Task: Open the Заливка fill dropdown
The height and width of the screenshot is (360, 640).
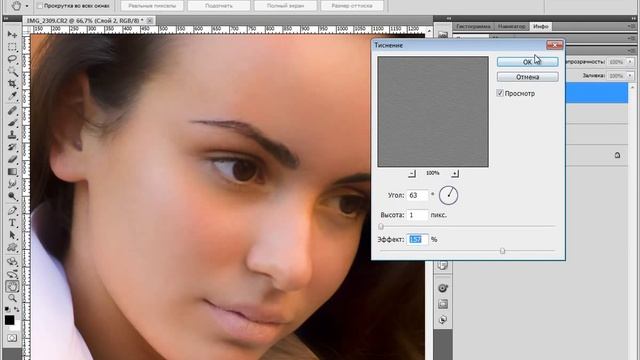Action: pyautogui.click(x=630, y=76)
